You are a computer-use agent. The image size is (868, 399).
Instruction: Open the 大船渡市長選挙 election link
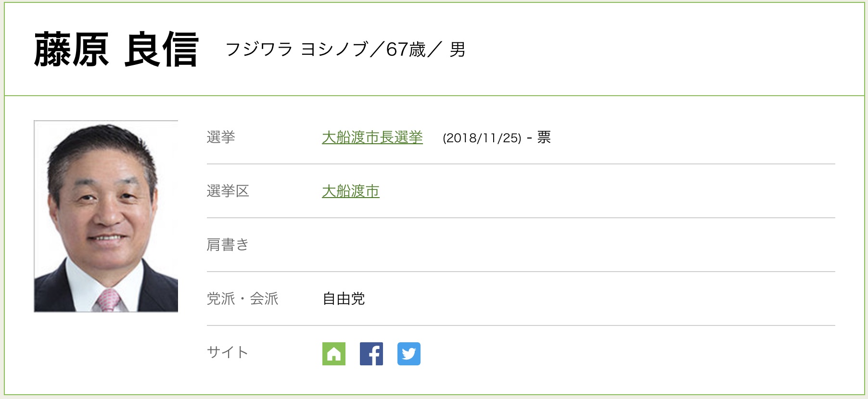click(372, 137)
